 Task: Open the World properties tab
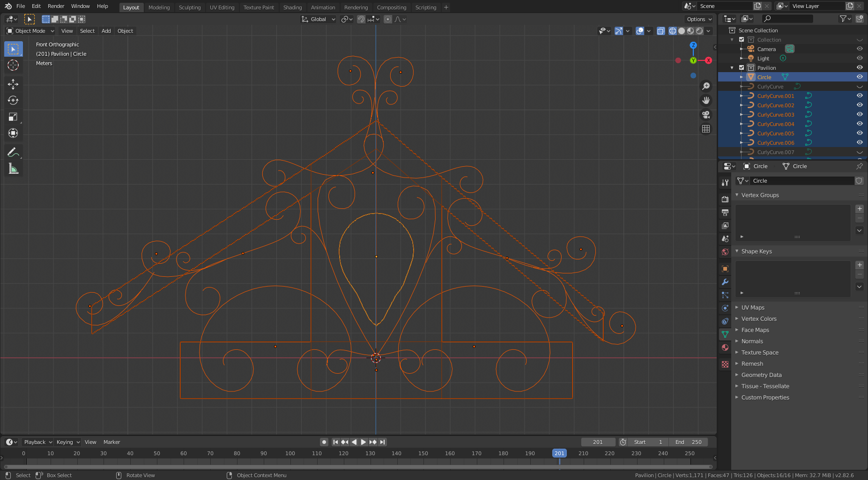tap(725, 252)
